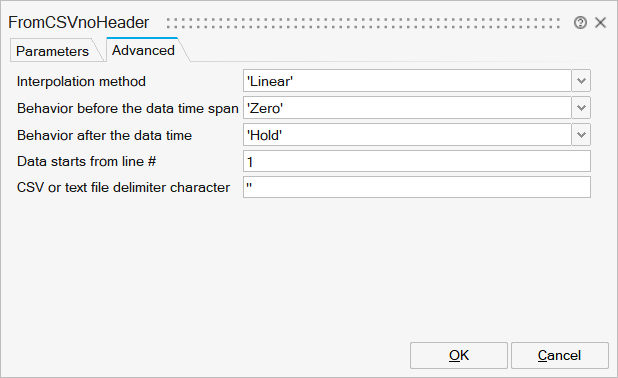Open the help question mark icon
Viewport: 618px width, 378px height.
tap(580, 23)
